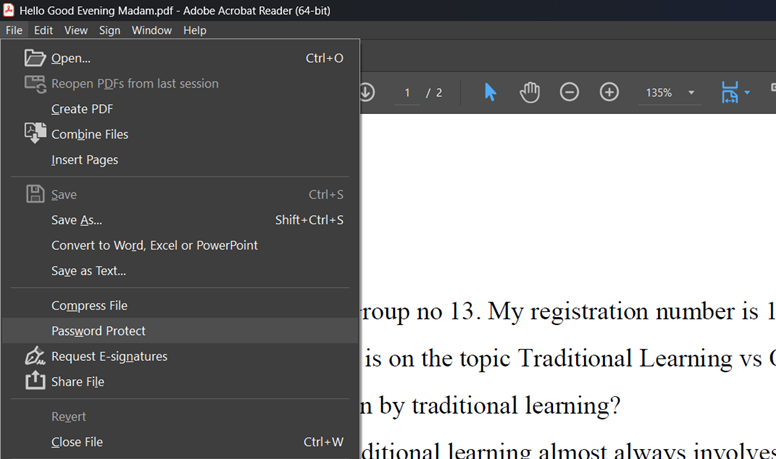Click the Reopen PDFs session icon
Image resolution: width=776 pixels, height=459 pixels.
click(35, 84)
